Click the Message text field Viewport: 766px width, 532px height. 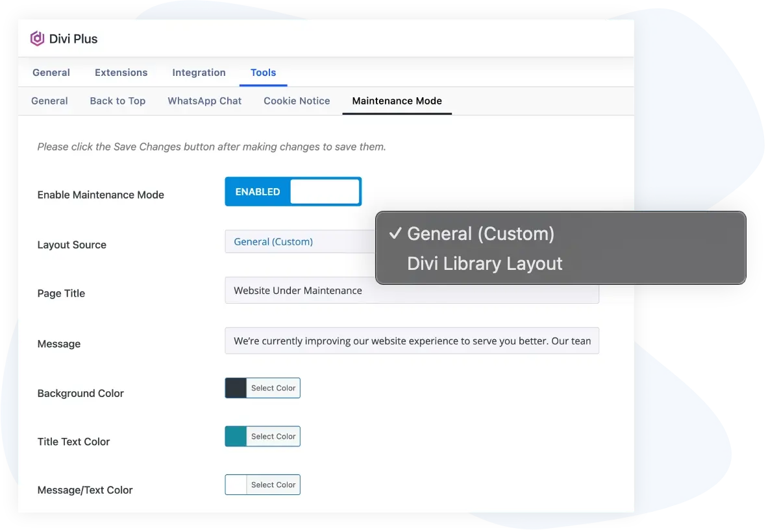pos(412,341)
